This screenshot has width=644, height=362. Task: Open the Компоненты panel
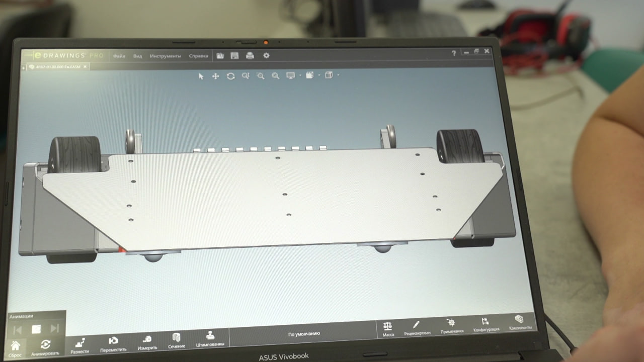point(519,322)
